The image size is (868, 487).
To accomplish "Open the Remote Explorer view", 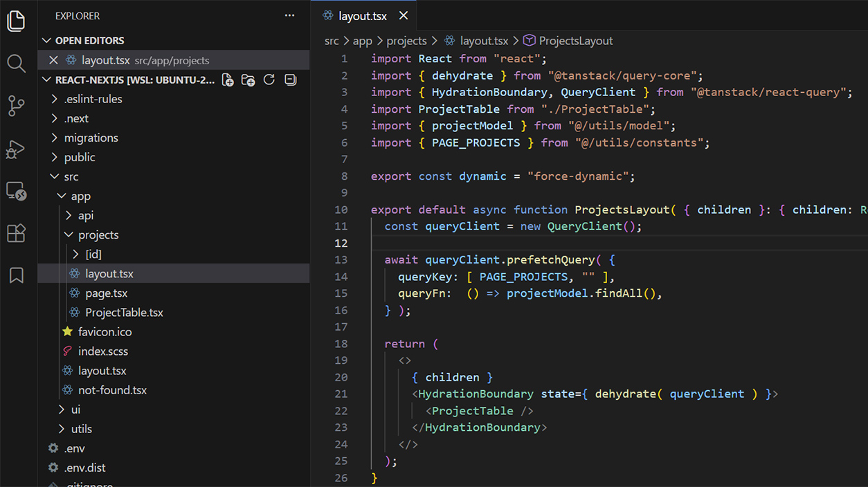I will [x=16, y=191].
